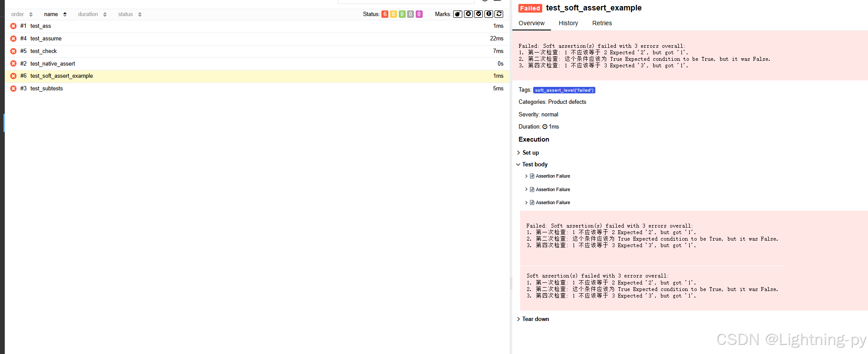
Task: Expand the Set up section
Action: click(527, 152)
